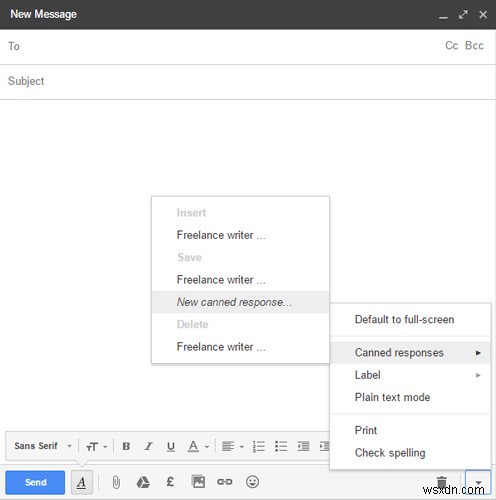The width and height of the screenshot is (496, 500).
Task: Send money with pound icon
Action: [x=170, y=482]
